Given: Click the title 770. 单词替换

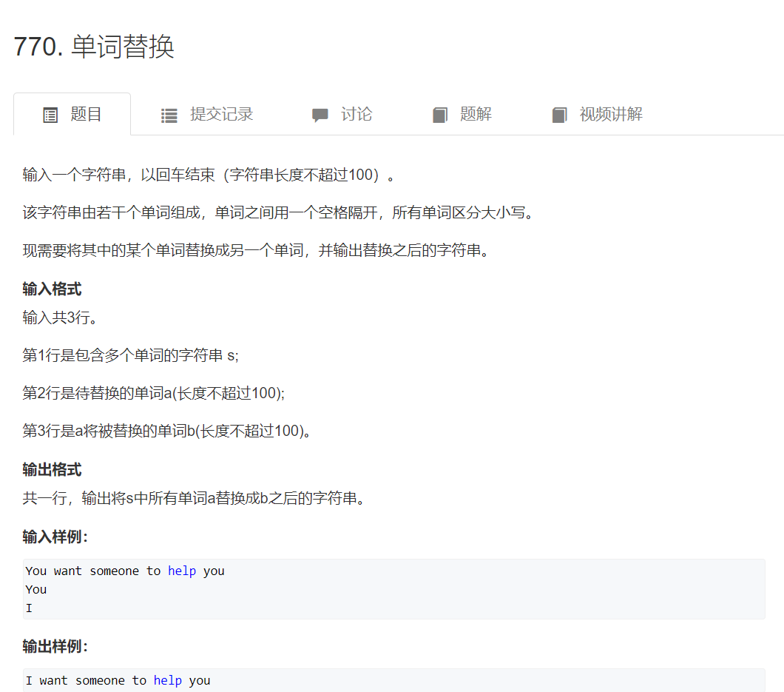Looking at the screenshot, I should tap(94, 47).
